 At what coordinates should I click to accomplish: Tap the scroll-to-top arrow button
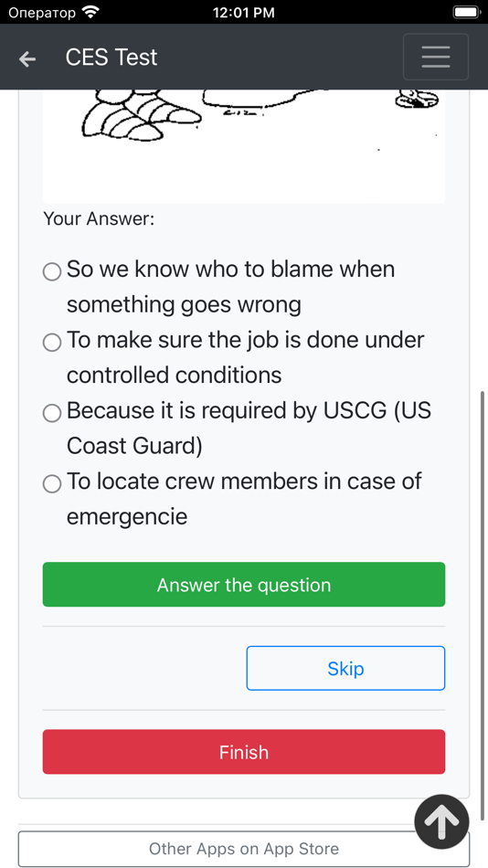[x=441, y=822]
